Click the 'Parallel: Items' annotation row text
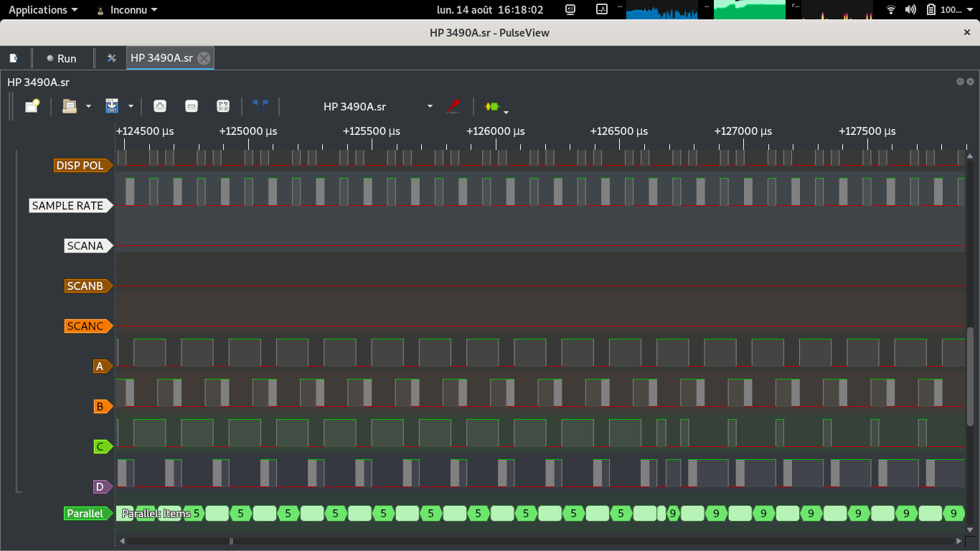This screenshot has width=980, height=551. pos(156,514)
